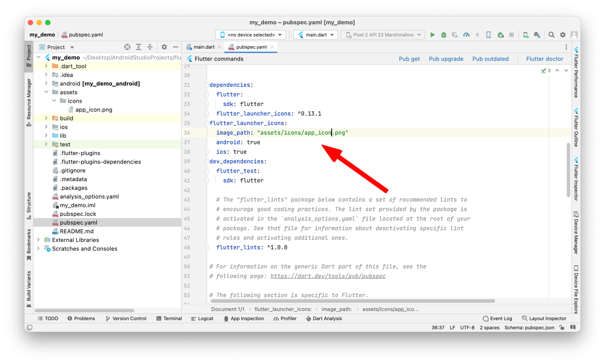Click Pub upgrade link

(446, 59)
